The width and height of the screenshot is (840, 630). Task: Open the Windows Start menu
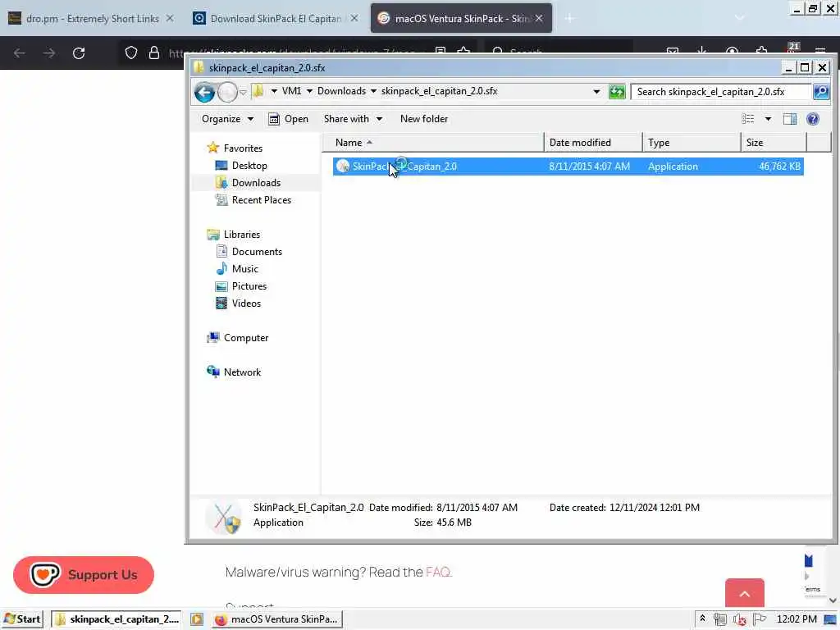(x=22, y=619)
